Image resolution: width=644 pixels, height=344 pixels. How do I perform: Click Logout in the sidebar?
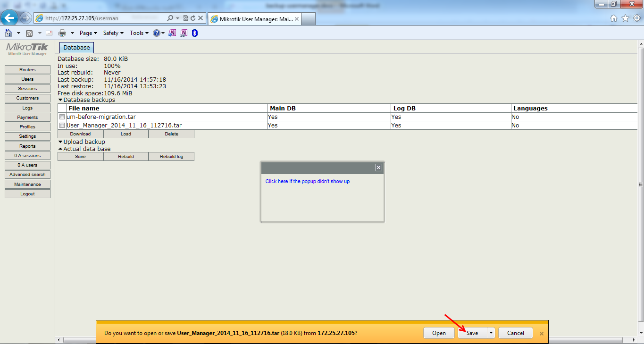click(x=27, y=194)
